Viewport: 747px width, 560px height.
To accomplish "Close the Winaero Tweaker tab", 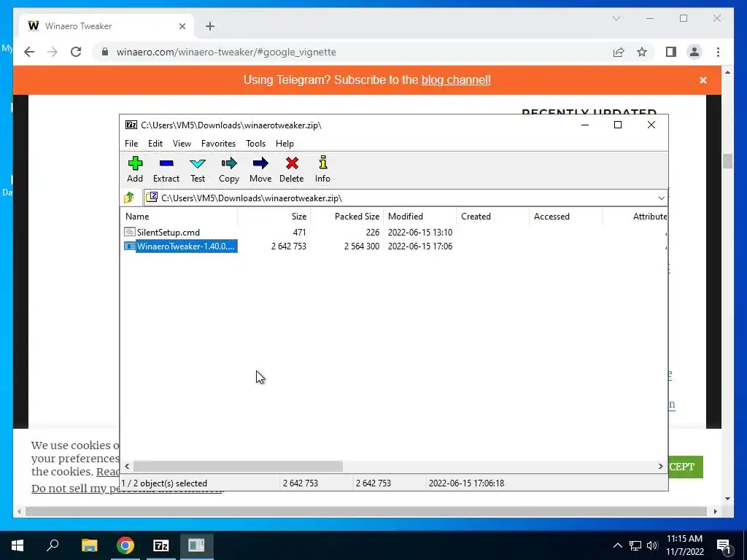I will (x=182, y=26).
